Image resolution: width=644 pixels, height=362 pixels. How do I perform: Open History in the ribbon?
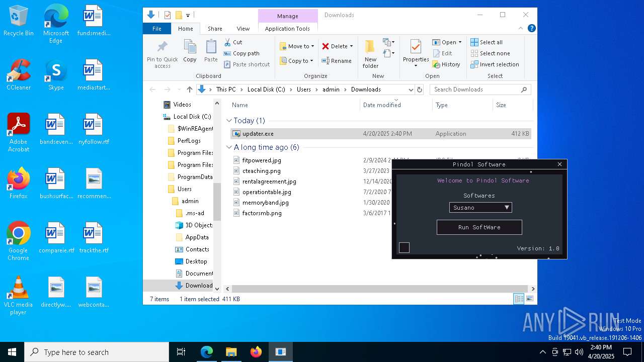(446, 64)
